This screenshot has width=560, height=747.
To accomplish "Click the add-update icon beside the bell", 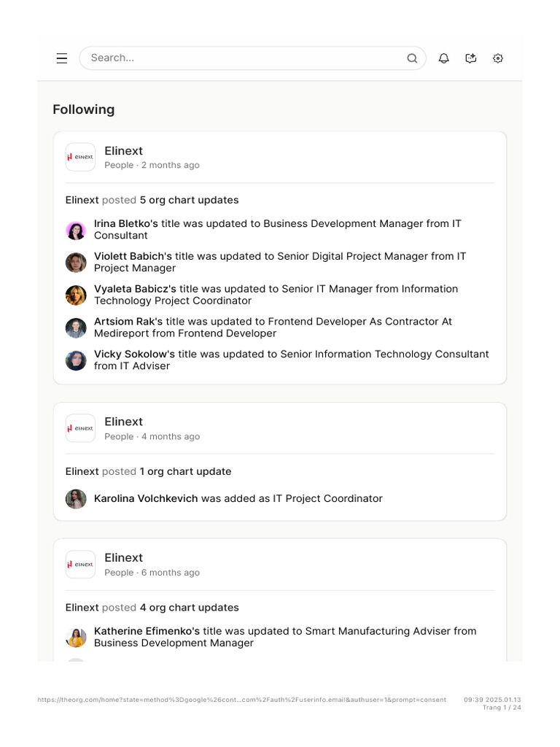I will click(471, 58).
